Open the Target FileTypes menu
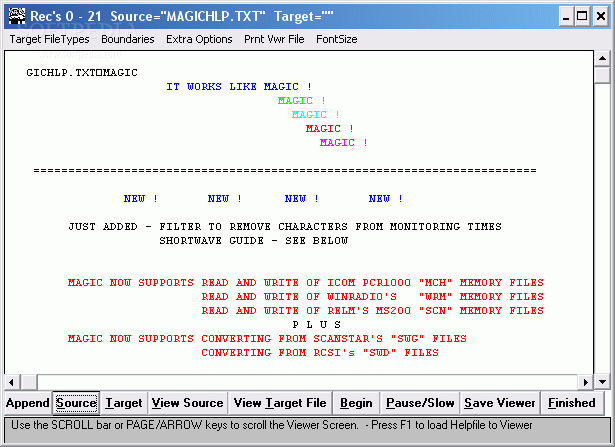The width and height of the screenshot is (615, 447). [x=49, y=39]
